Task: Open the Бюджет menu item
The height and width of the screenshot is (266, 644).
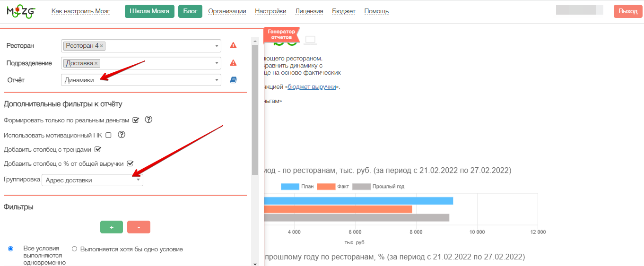Action: click(344, 11)
